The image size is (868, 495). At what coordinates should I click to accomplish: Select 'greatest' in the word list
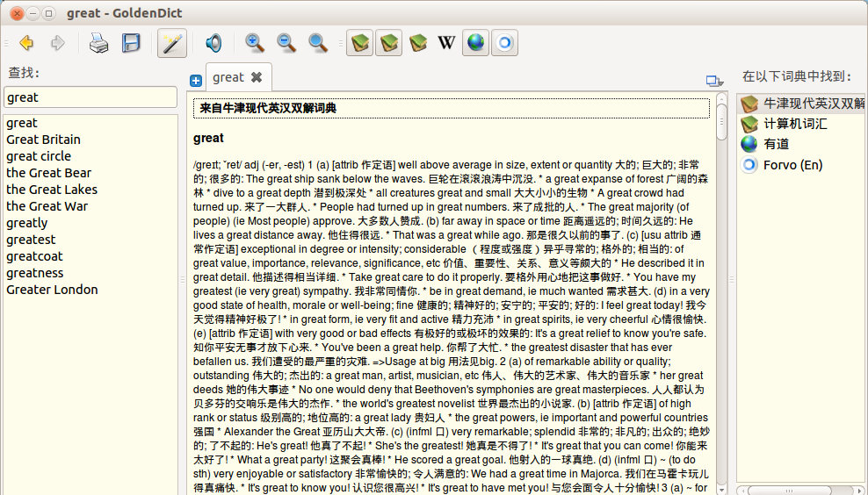tap(90, 240)
